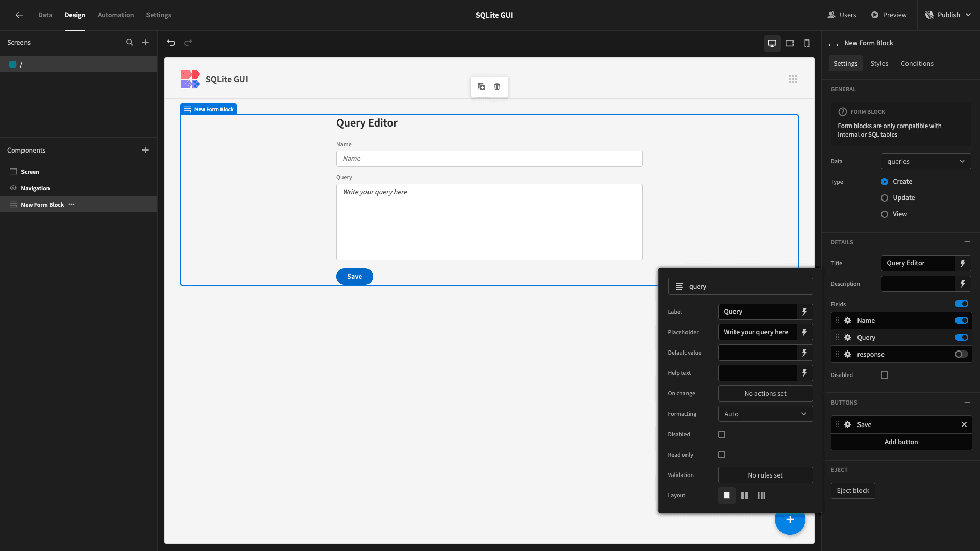Open the queries Data dropdown
This screenshot has height=551, width=980.
coord(926,161)
